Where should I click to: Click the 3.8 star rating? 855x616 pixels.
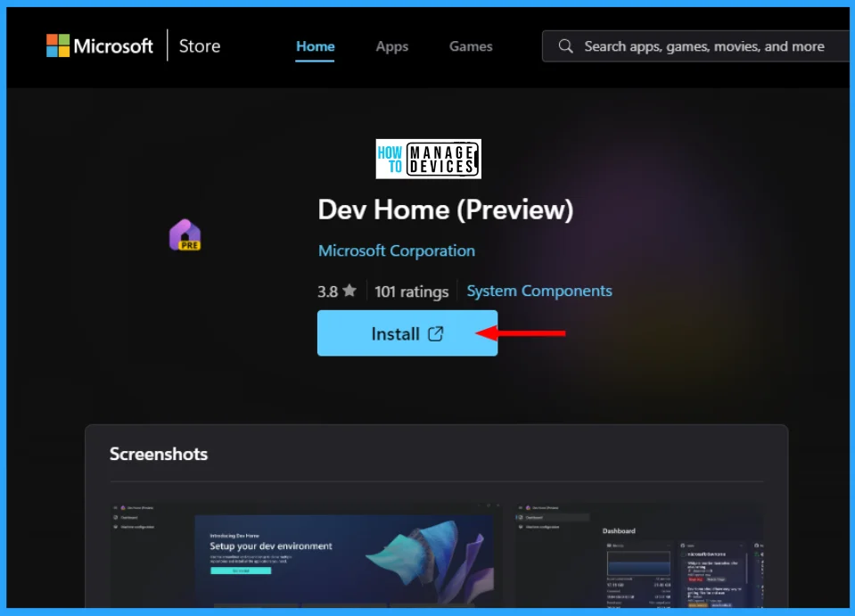[337, 292]
